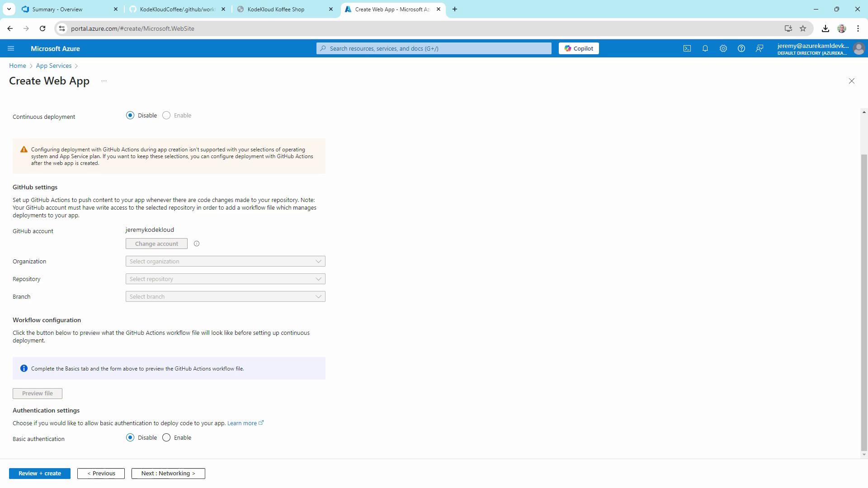Screen dimensions: 868x488
Task: Expand the Select repository dropdown
Action: [225, 279]
